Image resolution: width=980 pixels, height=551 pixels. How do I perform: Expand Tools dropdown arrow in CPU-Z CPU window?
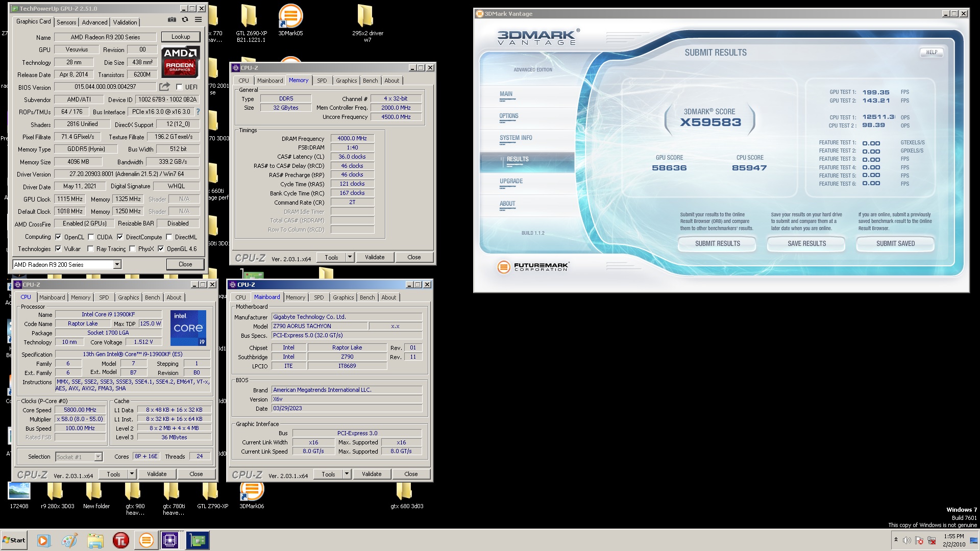[132, 474]
